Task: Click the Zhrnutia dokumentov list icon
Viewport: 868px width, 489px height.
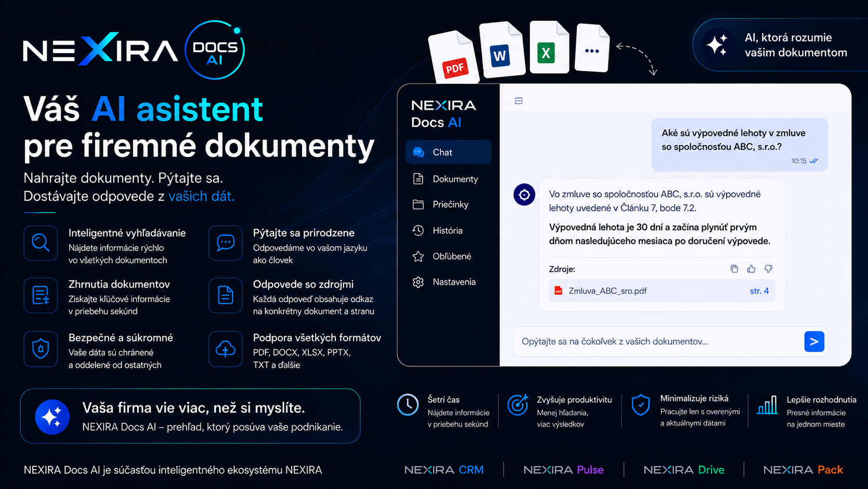Action: point(40,295)
